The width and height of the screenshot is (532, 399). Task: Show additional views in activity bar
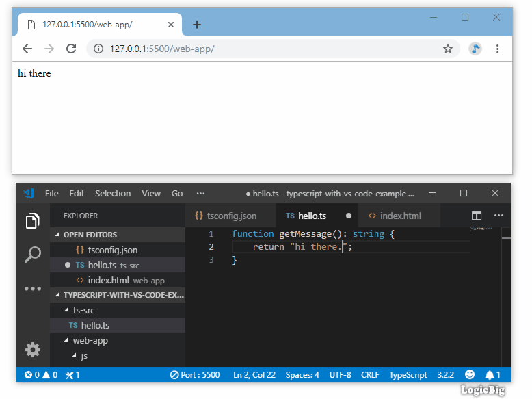pos(33,289)
